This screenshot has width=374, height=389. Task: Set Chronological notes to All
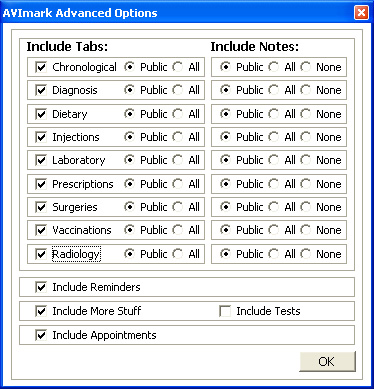click(x=274, y=67)
